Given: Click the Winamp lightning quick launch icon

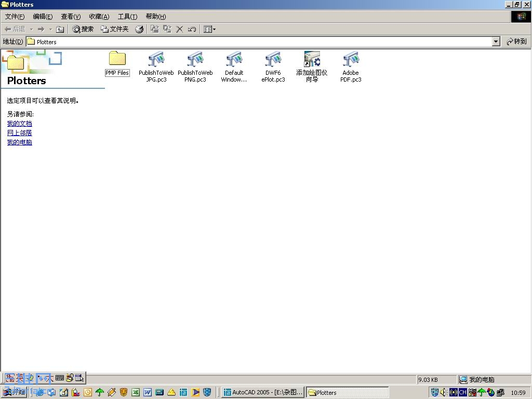Looking at the screenshot, I should click(112, 393).
